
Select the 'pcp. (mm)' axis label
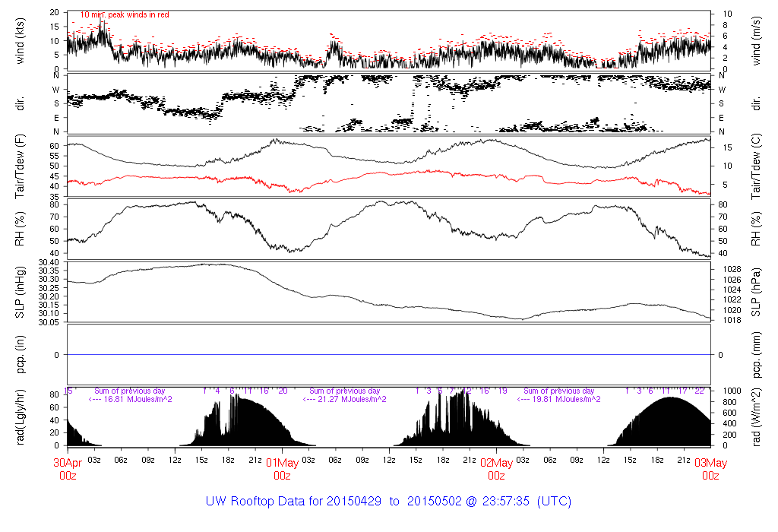(x=756, y=354)
